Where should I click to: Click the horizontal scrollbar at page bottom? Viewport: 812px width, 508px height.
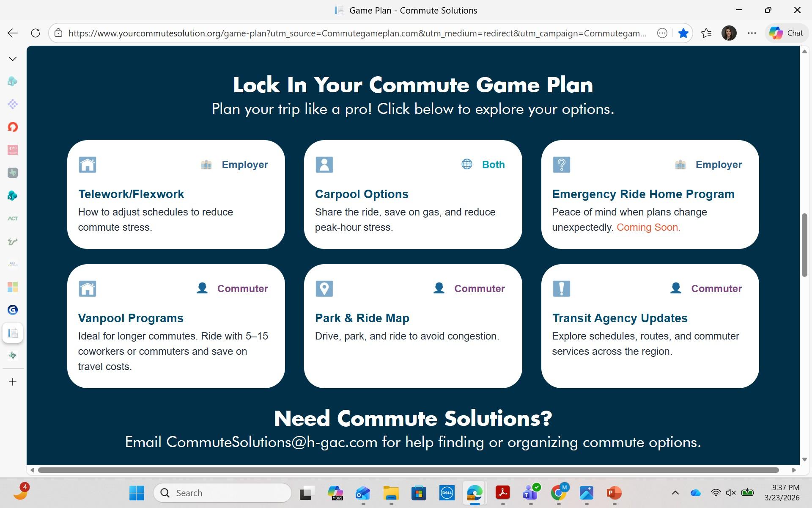(x=408, y=470)
